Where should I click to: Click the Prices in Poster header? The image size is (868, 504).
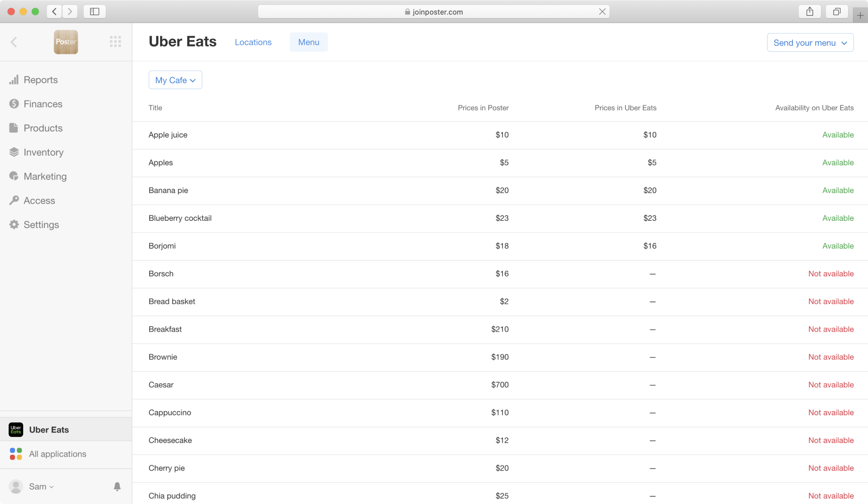pyautogui.click(x=483, y=108)
